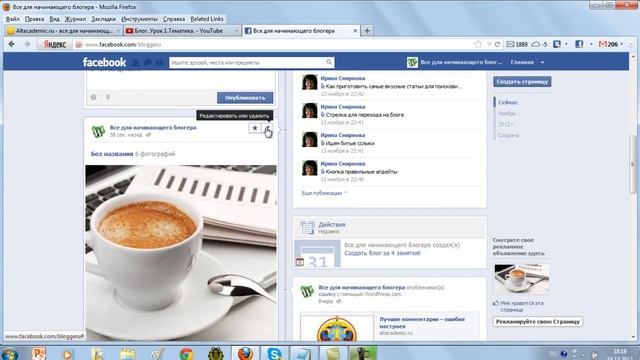
Task: Open a new tab with plus button
Action: pyautogui.click(x=367, y=31)
